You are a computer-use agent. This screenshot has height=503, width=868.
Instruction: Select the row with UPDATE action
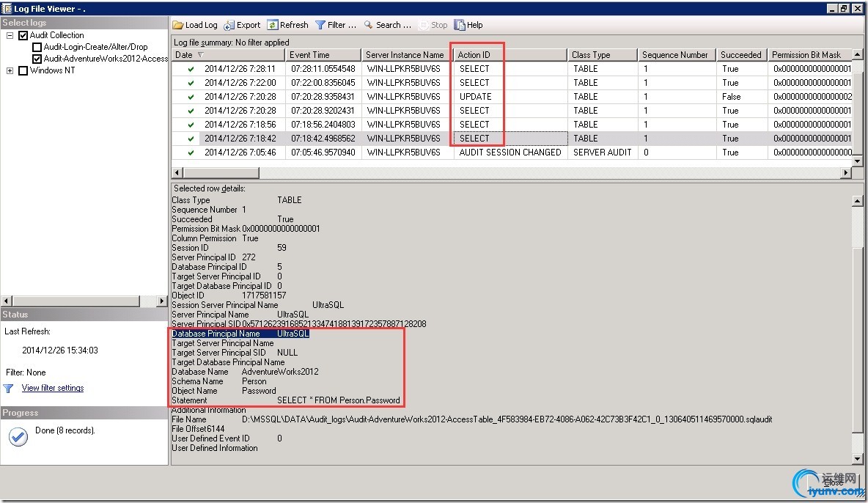click(x=512, y=97)
